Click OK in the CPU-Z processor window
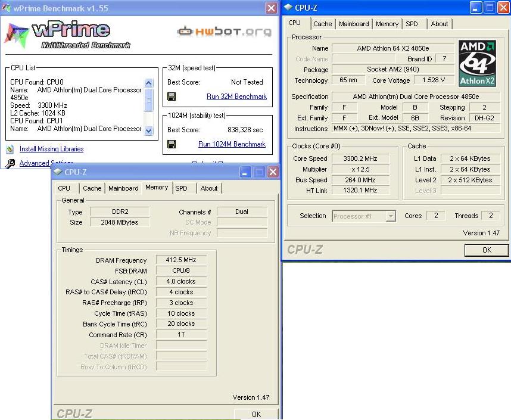The height and width of the screenshot is (420, 511). pos(487,250)
